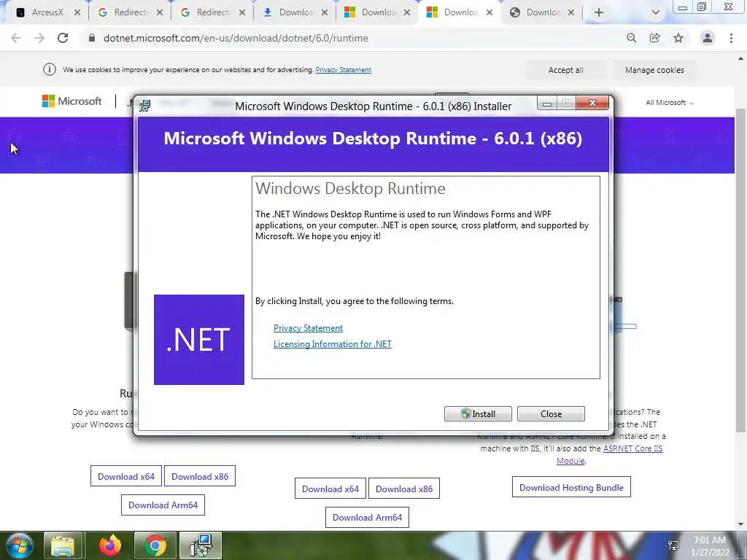Screen dimensions: 747x560
Task: Switch to first Microsoft Download tab
Action: [372, 13]
